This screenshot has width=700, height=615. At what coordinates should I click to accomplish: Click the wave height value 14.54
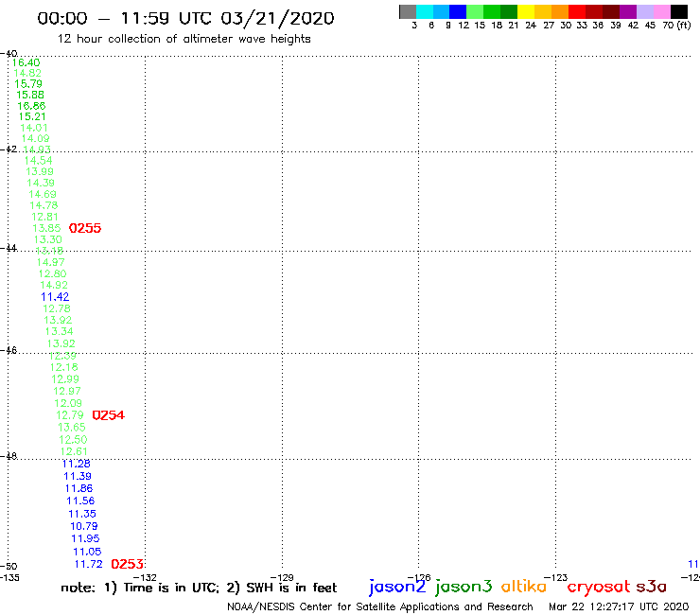(38, 160)
